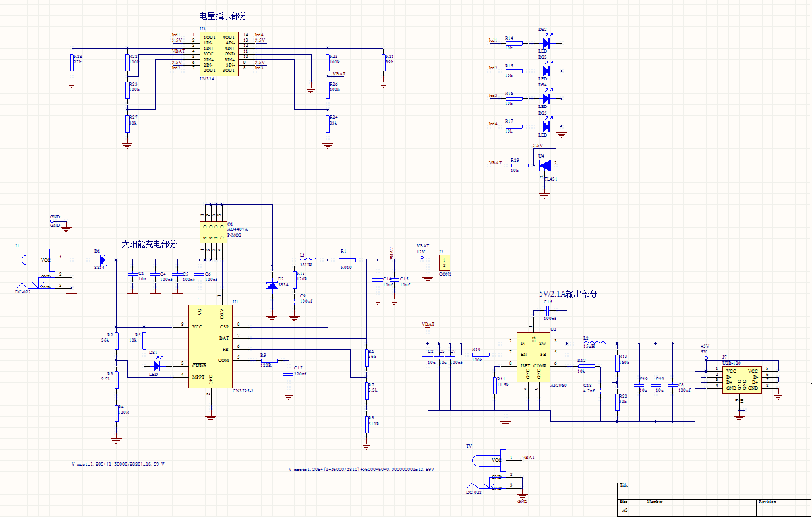Click the CN3795 charger IC U1

click(210, 346)
